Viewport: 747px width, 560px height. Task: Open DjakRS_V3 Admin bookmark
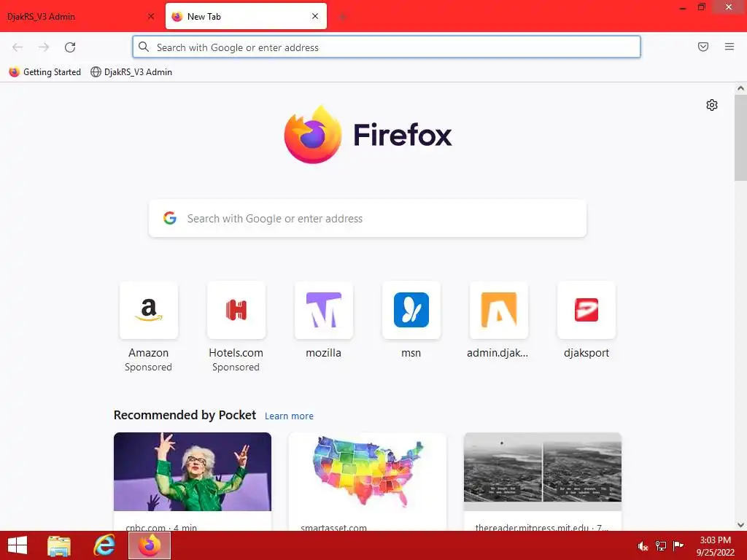click(x=131, y=72)
